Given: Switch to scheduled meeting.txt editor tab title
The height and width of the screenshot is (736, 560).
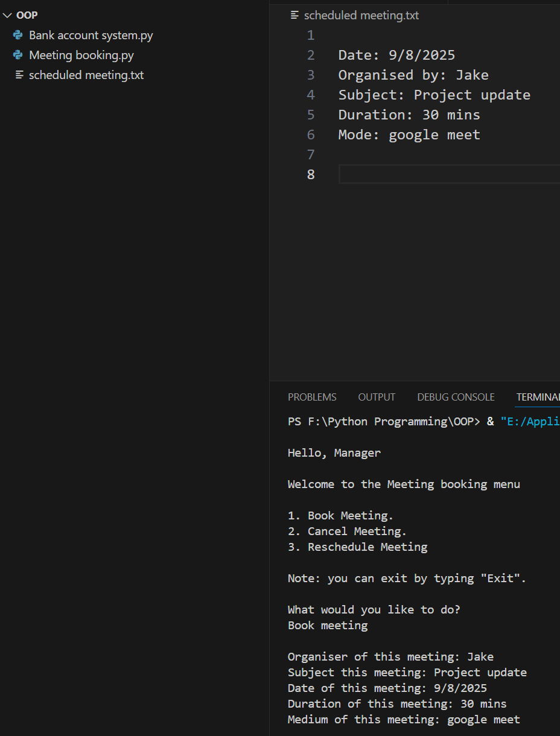Looking at the screenshot, I should coord(361,15).
